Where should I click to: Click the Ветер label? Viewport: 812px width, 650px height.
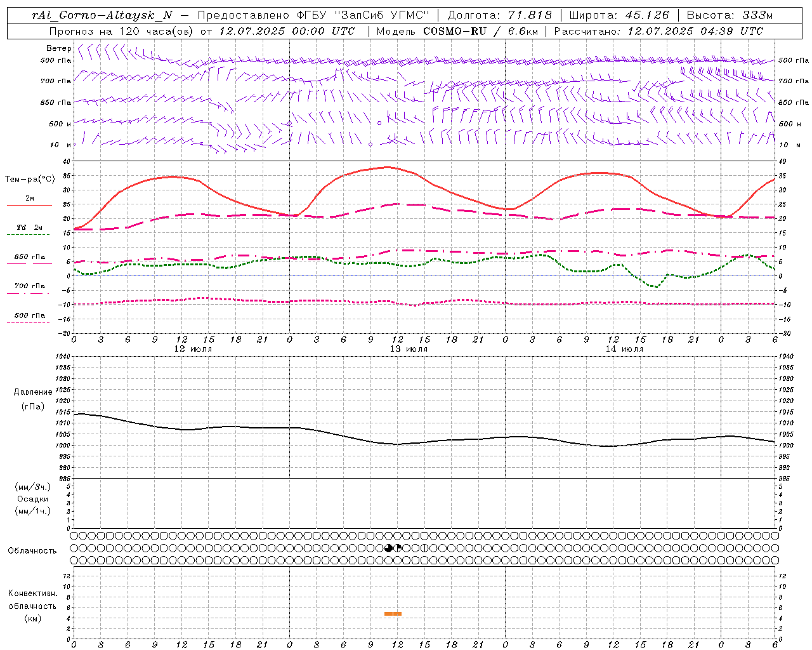58,48
